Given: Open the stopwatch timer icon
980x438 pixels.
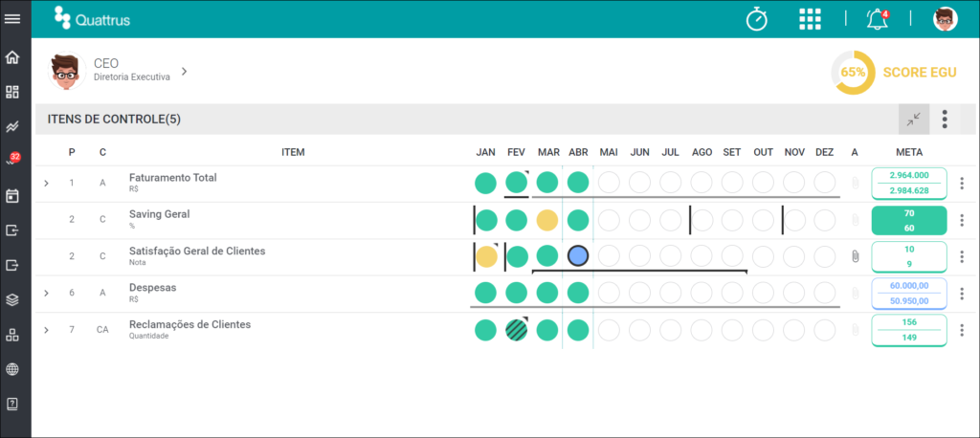Looking at the screenshot, I should pyautogui.click(x=757, y=19).
